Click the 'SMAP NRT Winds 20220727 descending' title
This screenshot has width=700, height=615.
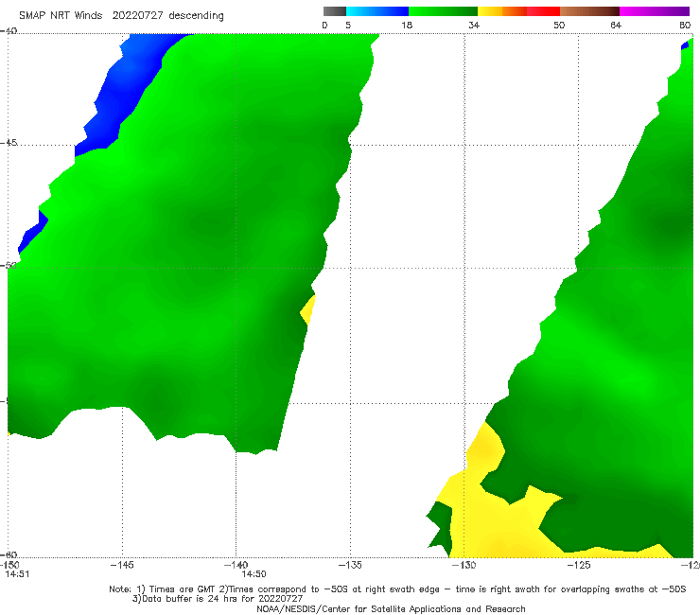[x=121, y=16]
